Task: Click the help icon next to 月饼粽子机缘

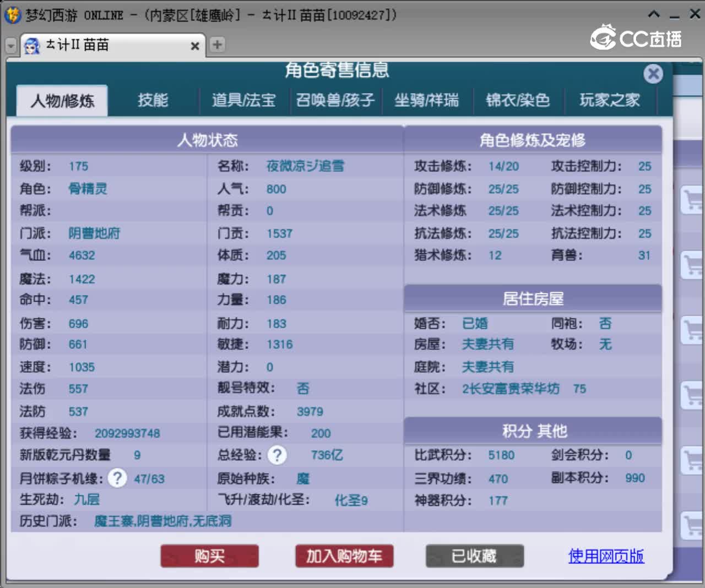Action: 117,478
